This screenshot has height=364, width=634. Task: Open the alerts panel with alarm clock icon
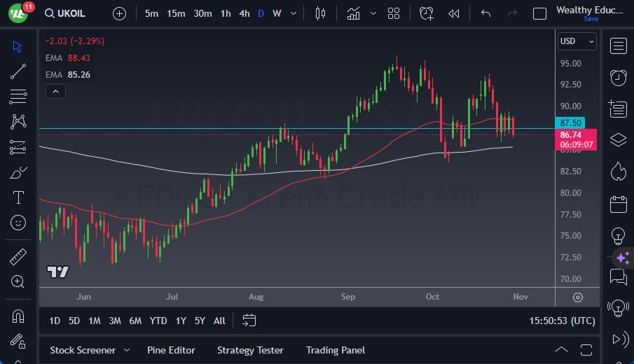click(618, 77)
